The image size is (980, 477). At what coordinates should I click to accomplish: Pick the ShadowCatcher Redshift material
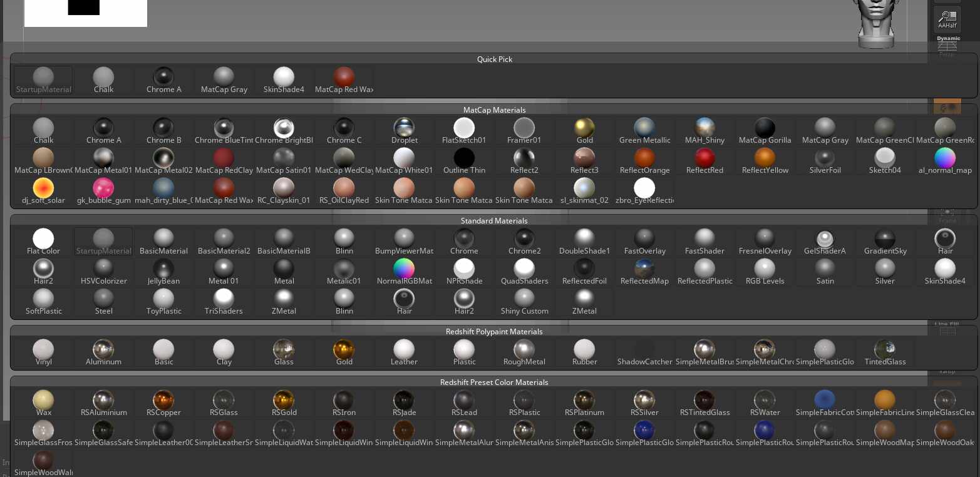[x=644, y=352]
